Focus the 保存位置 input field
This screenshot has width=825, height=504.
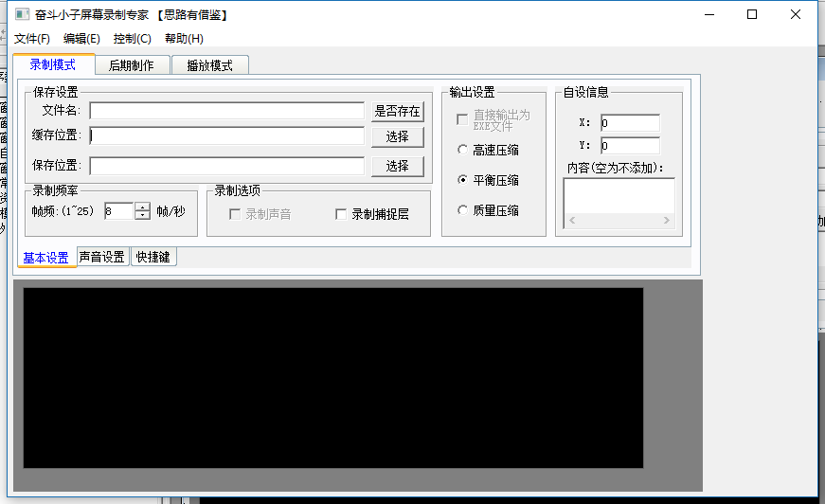click(x=226, y=166)
